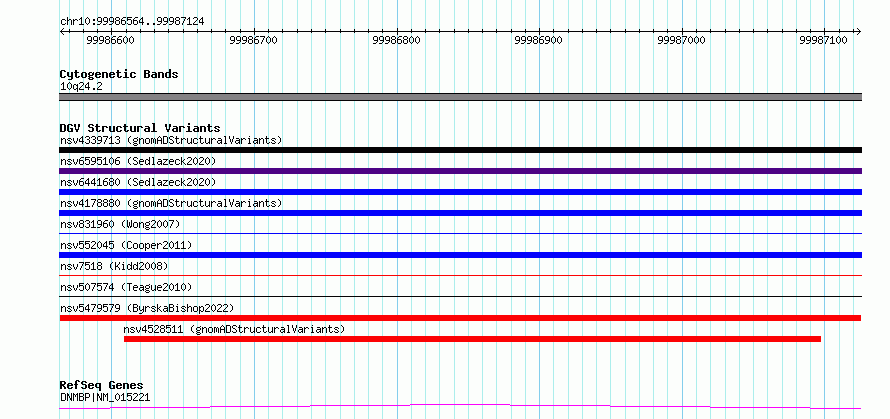
Task: Open variant nsv4339713 gnomAD label
Action: pyautogui.click(x=171, y=140)
